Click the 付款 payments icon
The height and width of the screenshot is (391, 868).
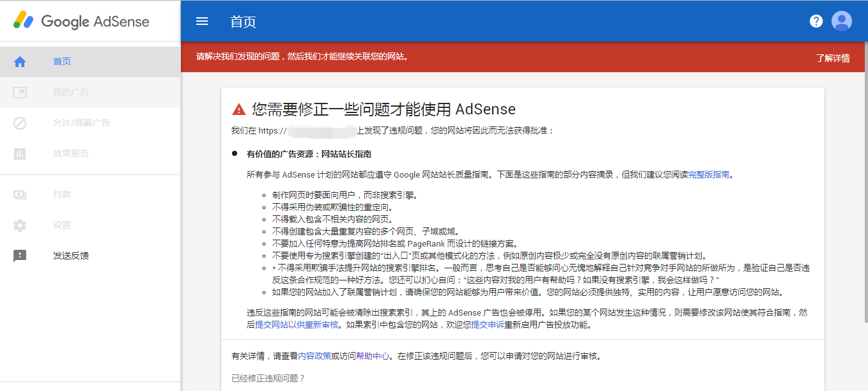(x=20, y=194)
